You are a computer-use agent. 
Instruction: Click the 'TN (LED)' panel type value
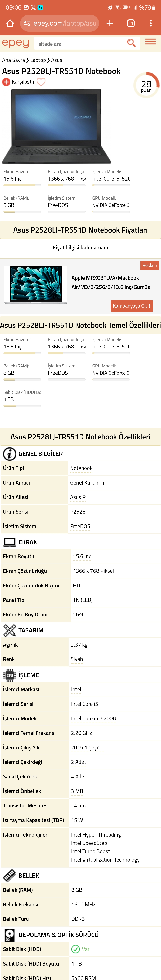(83, 600)
